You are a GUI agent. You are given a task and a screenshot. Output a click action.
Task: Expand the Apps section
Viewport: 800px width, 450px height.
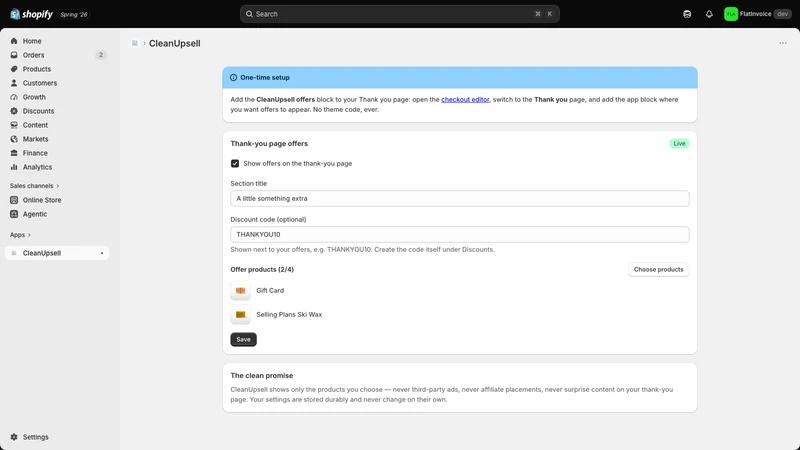[x=20, y=235]
